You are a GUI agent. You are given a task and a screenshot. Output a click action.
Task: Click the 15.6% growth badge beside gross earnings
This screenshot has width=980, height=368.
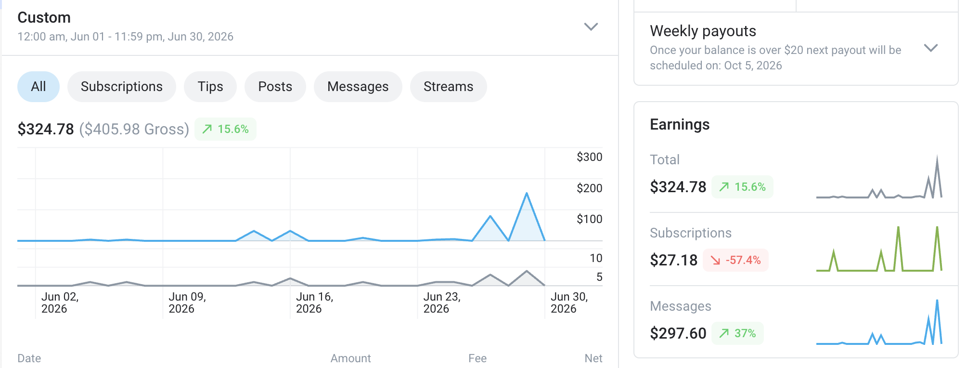coord(225,129)
